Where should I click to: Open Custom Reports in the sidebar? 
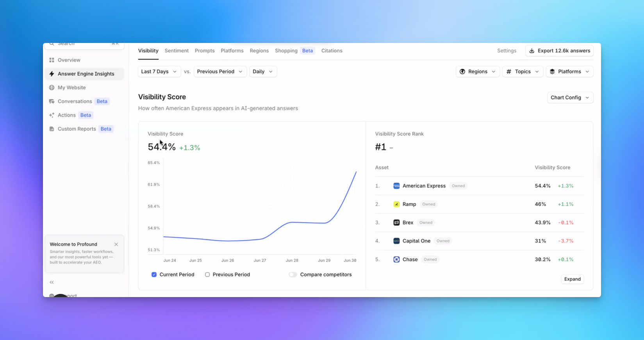[84, 129]
